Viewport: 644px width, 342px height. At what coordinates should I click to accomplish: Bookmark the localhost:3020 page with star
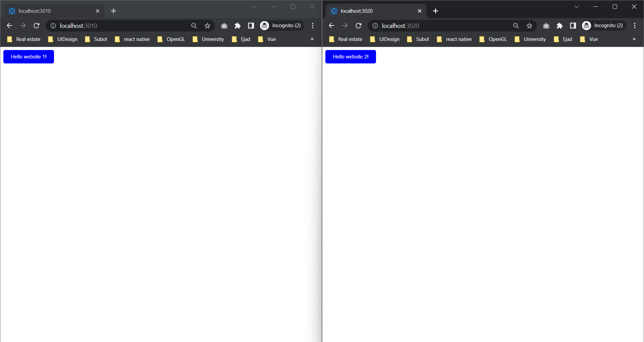(x=529, y=26)
